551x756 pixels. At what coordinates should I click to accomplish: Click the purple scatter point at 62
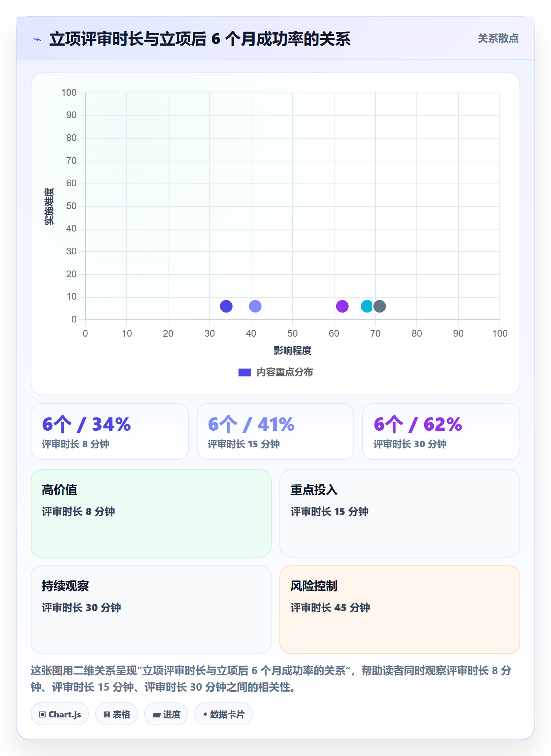342,306
